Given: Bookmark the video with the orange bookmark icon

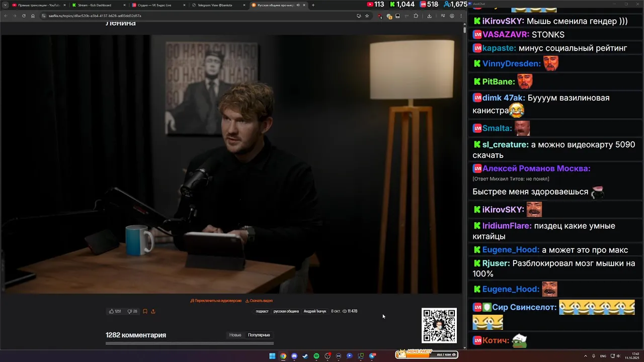Looking at the screenshot, I should click(145, 311).
